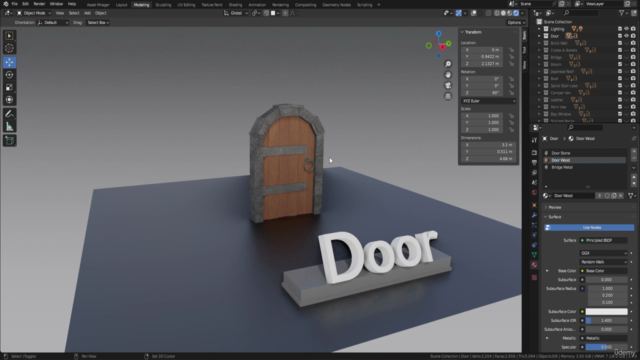Click the pan hand viewport icon
This screenshot has width=640, height=360.
tap(448, 75)
